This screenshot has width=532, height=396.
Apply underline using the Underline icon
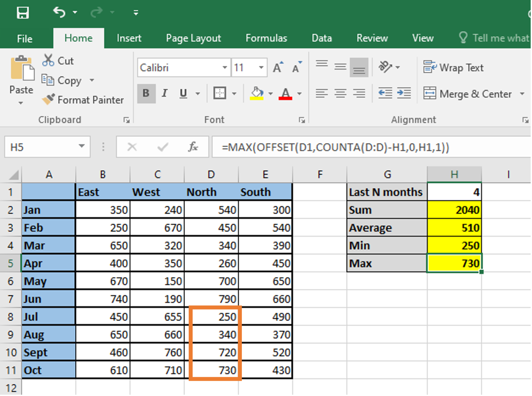click(183, 93)
